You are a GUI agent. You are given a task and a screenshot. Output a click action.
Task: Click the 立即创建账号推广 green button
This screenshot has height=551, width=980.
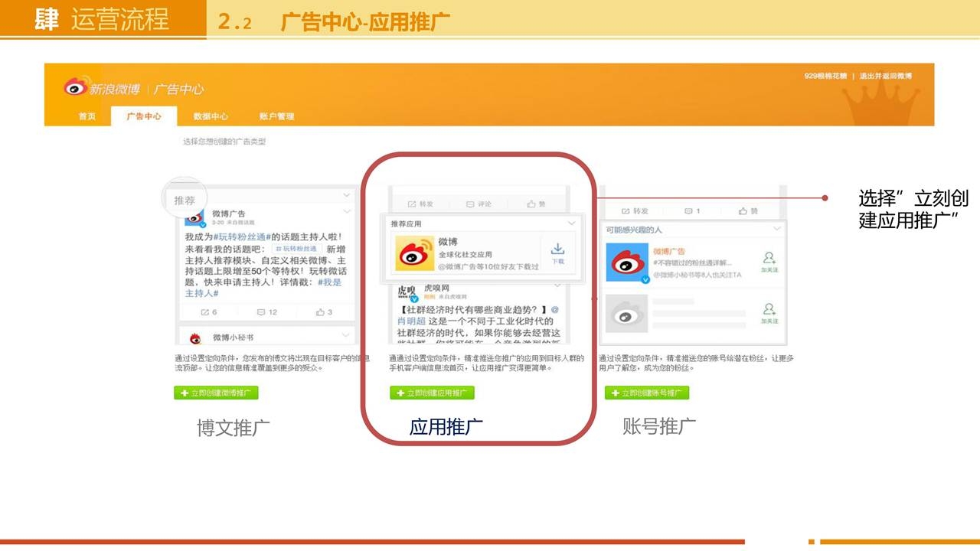coord(647,393)
